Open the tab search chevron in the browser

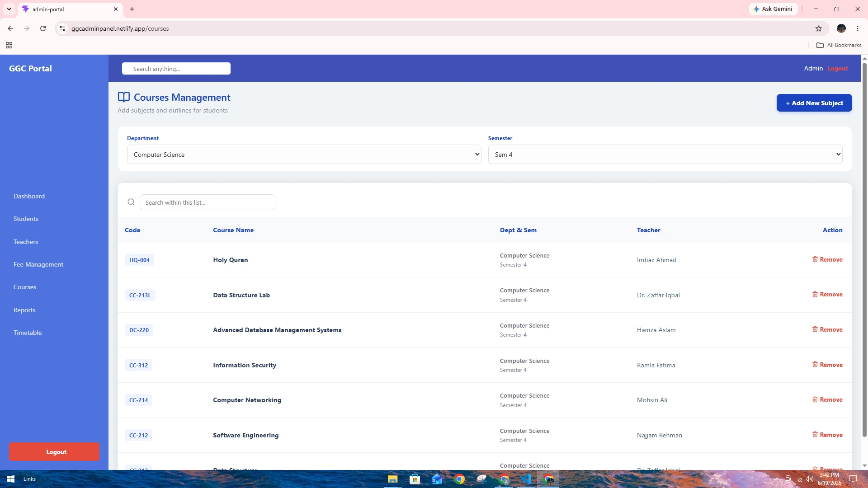click(x=9, y=9)
